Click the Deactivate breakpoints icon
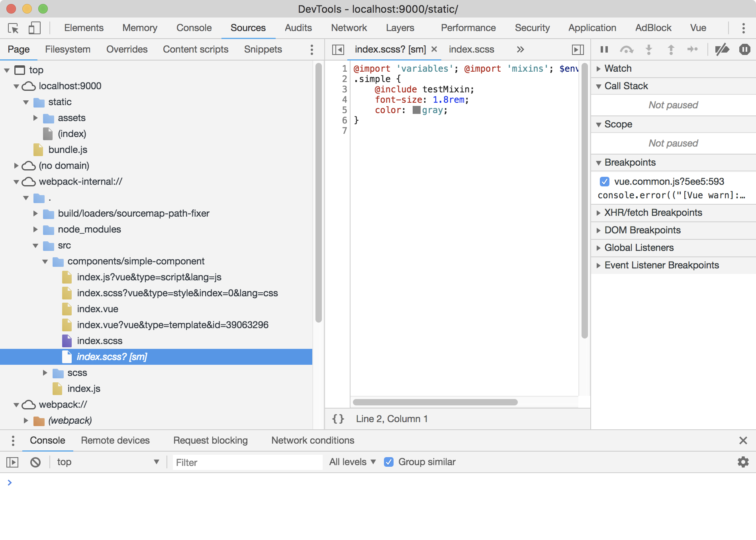Image resolution: width=756 pixels, height=540 pixels. (722, 49)
